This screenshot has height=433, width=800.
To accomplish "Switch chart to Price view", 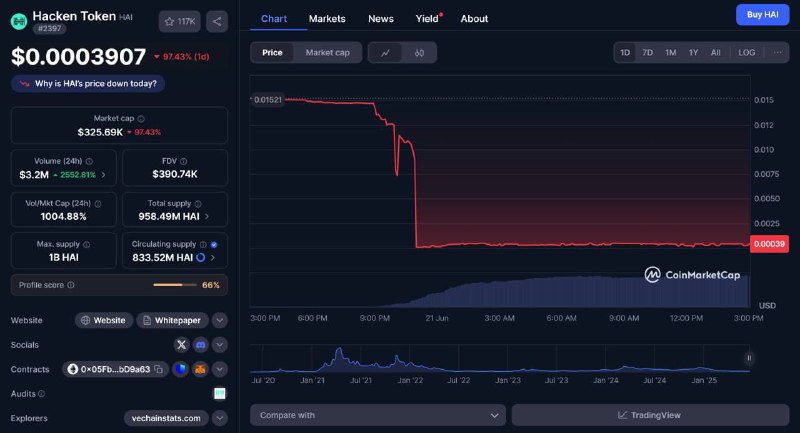I will click(272, 53).
